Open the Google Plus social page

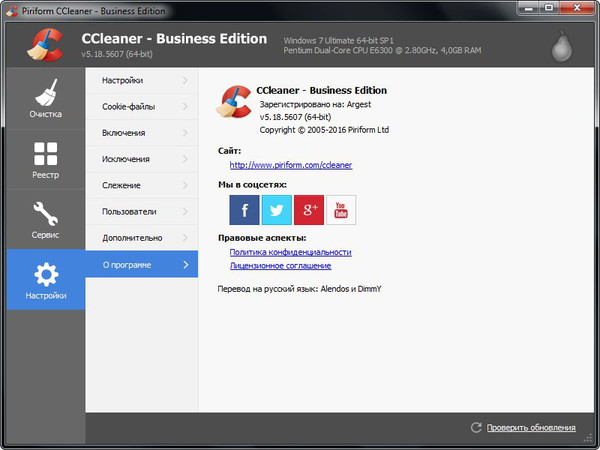309,210
